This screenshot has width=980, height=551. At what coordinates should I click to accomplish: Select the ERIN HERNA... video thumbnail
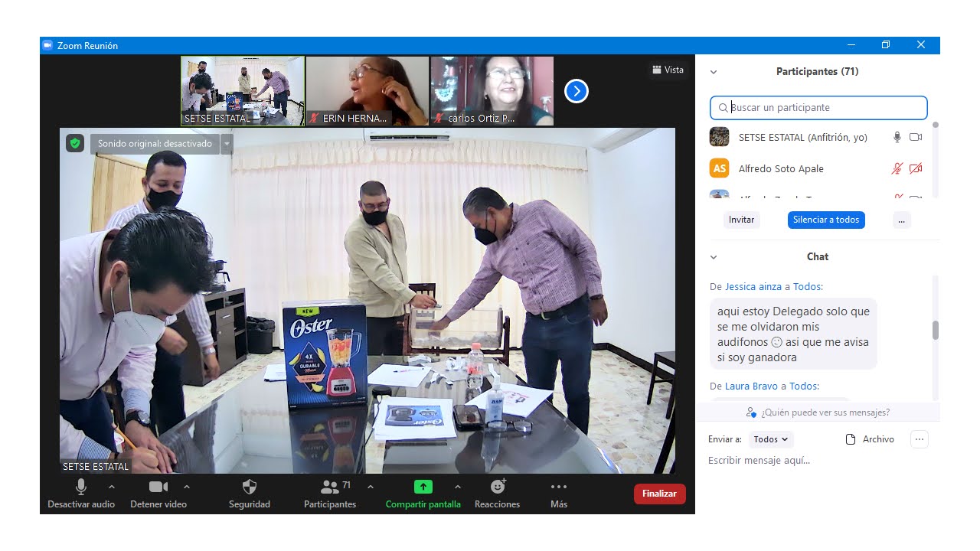[367, 91]
